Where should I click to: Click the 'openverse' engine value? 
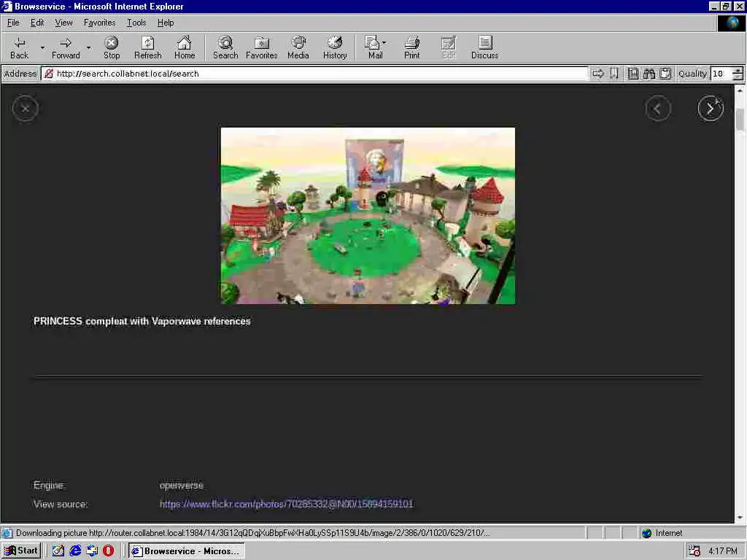coord(182,486)
